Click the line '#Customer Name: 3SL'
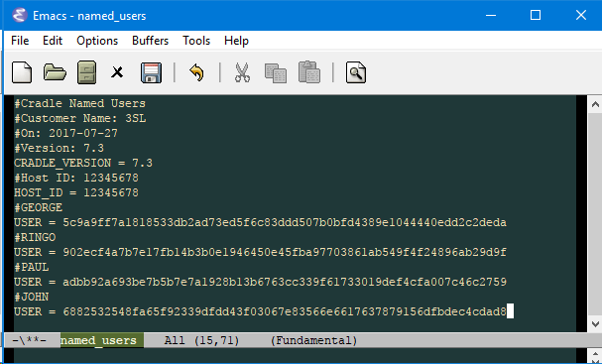 [x=80, y=118]
